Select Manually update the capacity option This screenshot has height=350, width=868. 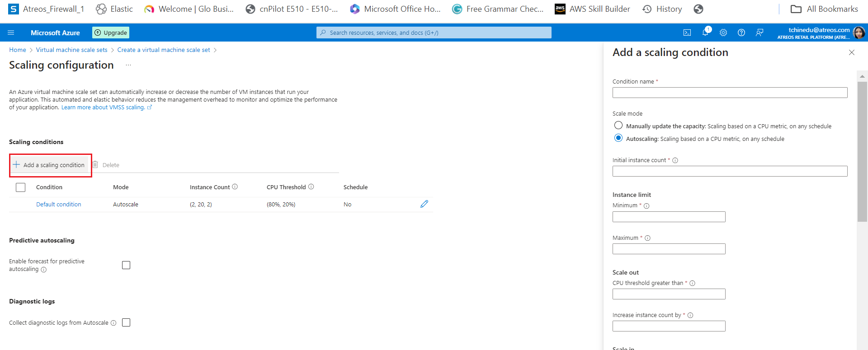tap(618, 126)
